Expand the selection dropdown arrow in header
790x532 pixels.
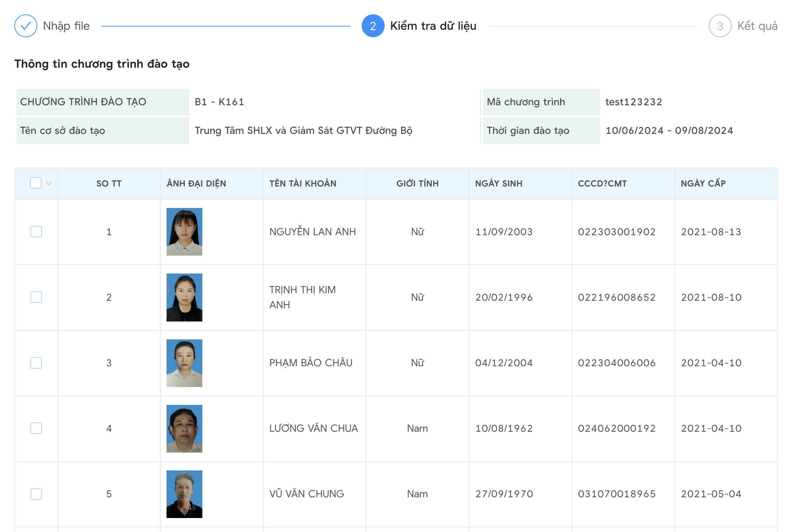tap(49, 183)
